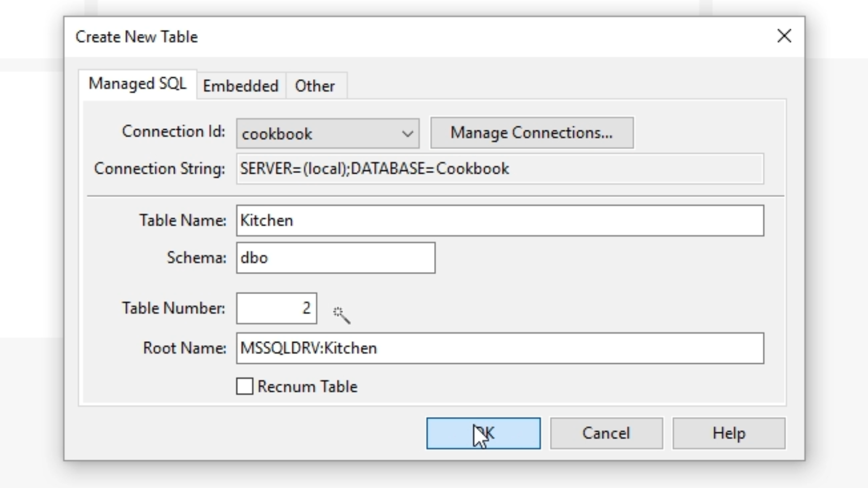Select the Other tab
Screen dimensions: 868x488
315,86
